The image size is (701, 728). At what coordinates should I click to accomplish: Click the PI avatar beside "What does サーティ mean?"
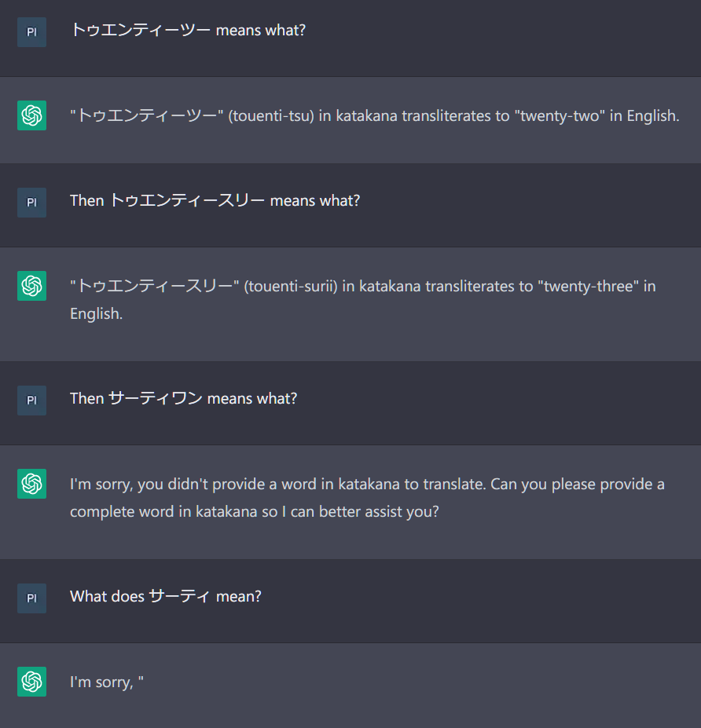coord(31,598)
